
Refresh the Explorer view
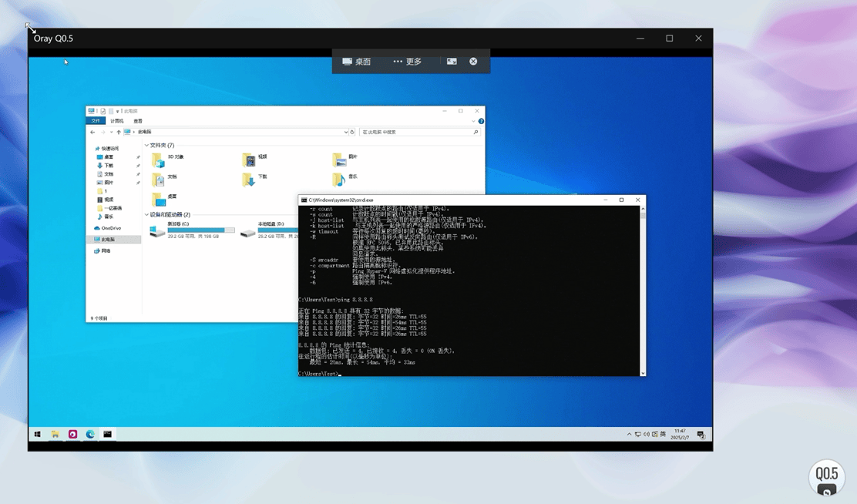coord(352,133)
